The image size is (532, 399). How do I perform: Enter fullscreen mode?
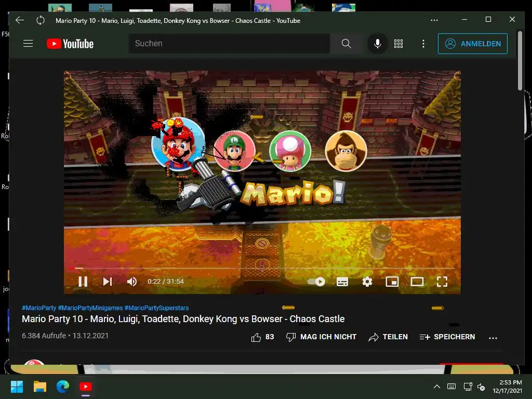coord(442,282)
